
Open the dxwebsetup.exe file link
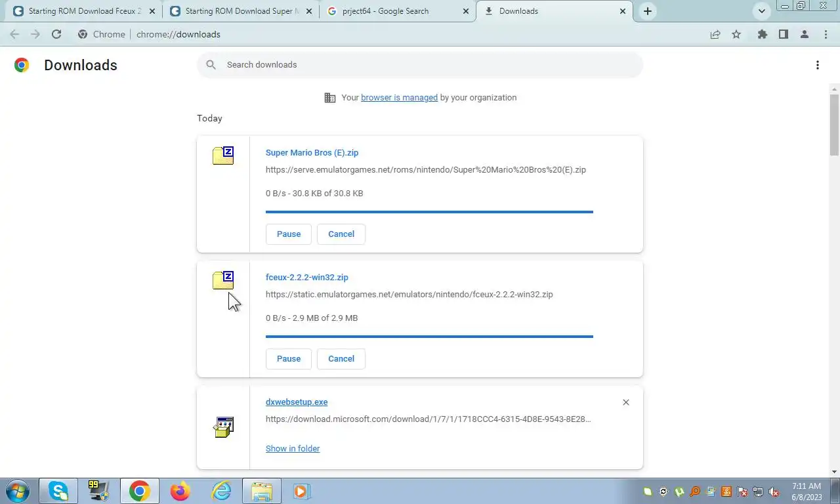point(297,402)
